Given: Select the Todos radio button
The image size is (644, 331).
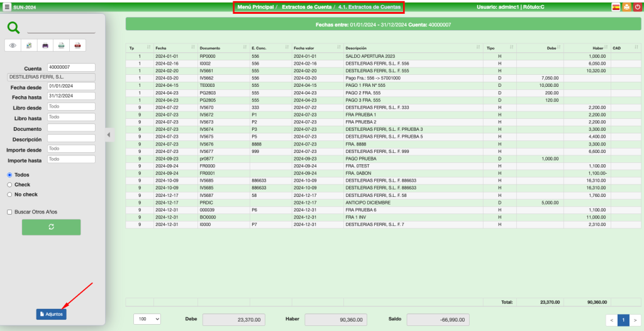Looking at the screenshot, I should (9, 175).
